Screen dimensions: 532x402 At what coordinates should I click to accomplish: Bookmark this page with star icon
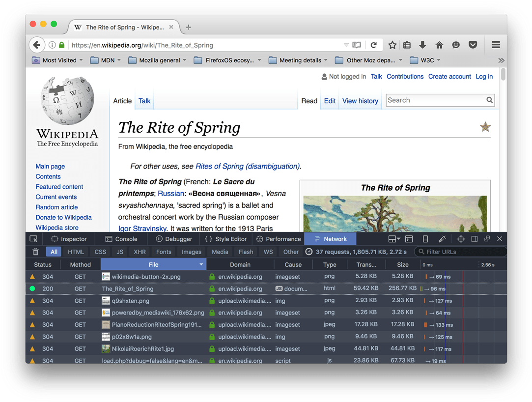[392, 45]
